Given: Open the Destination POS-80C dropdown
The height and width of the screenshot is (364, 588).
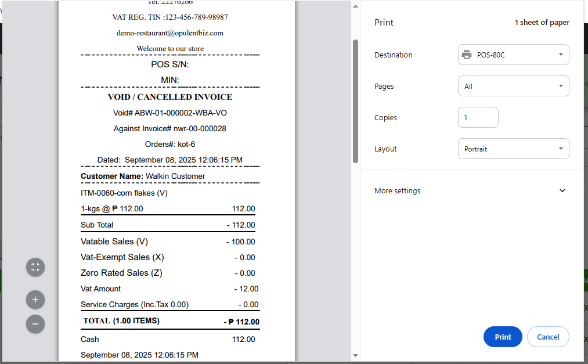Looking at the screenshot, I should pyautogui.click(x=513, y=55).
